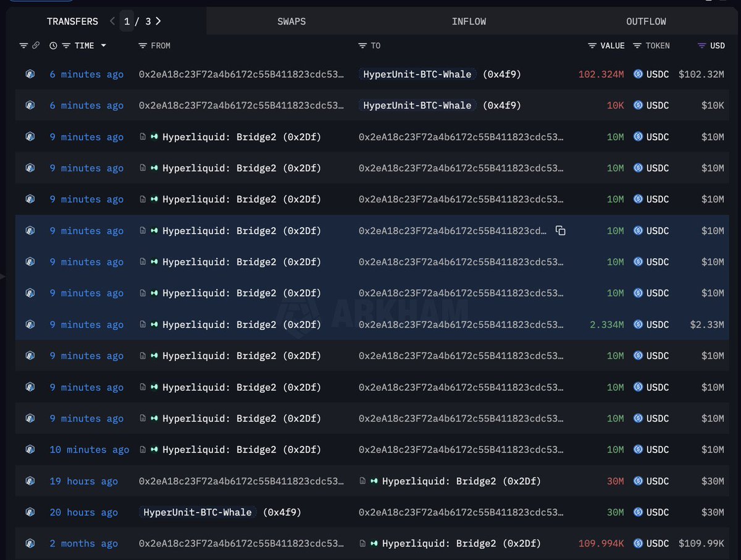Open the 0x2eA18c23F72... sender address in the 19 hours ago row
Screen dimensions: 741x560
click(x=241, y=482)
